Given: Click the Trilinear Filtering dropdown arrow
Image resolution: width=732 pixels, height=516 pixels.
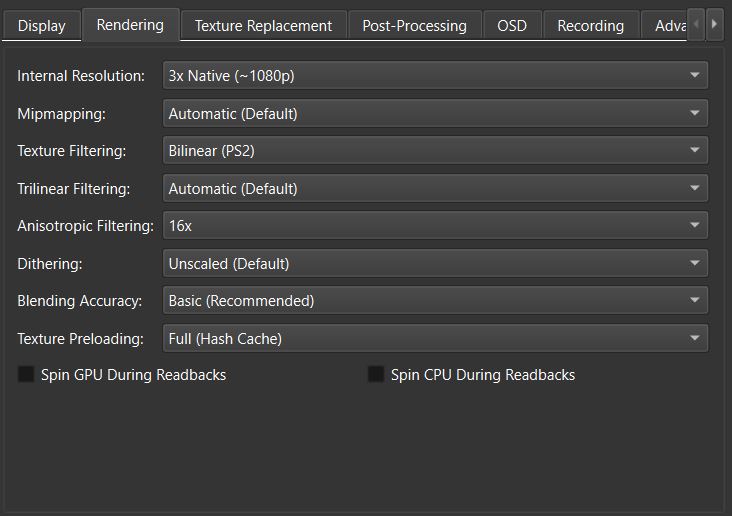Looking at the screenshot, I should point(695,188).
